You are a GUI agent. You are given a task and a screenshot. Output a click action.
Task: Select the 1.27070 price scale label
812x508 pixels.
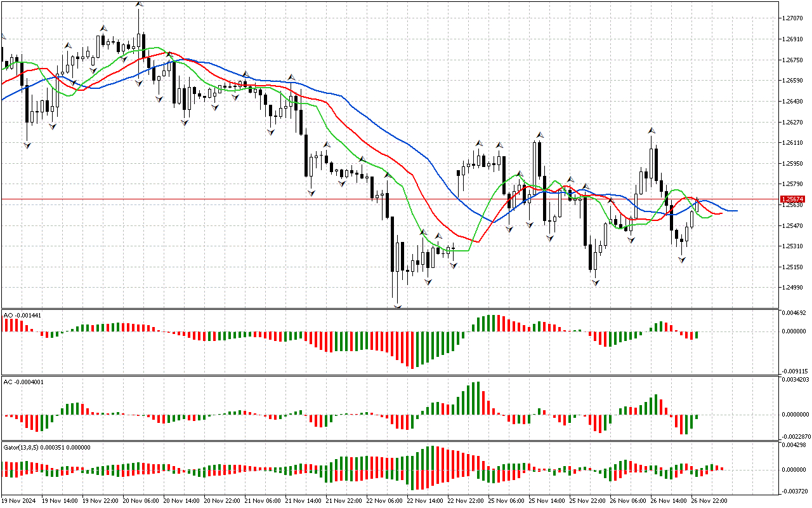[794, 18]
